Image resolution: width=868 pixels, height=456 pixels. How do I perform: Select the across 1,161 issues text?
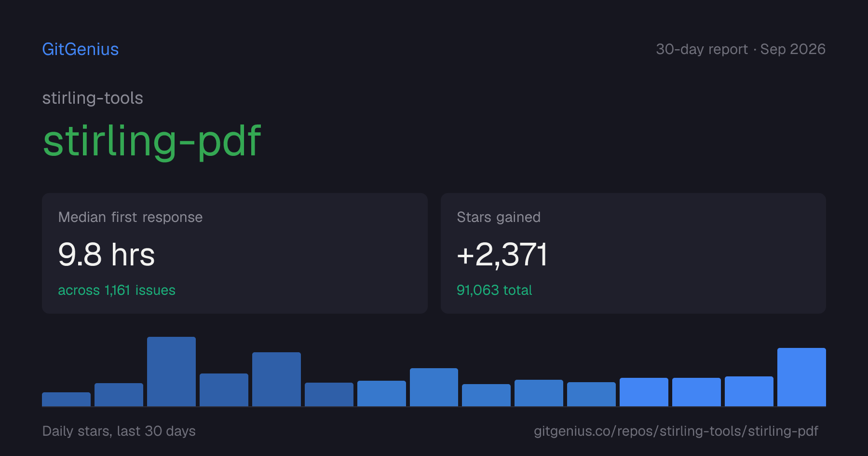coord(117,290)
